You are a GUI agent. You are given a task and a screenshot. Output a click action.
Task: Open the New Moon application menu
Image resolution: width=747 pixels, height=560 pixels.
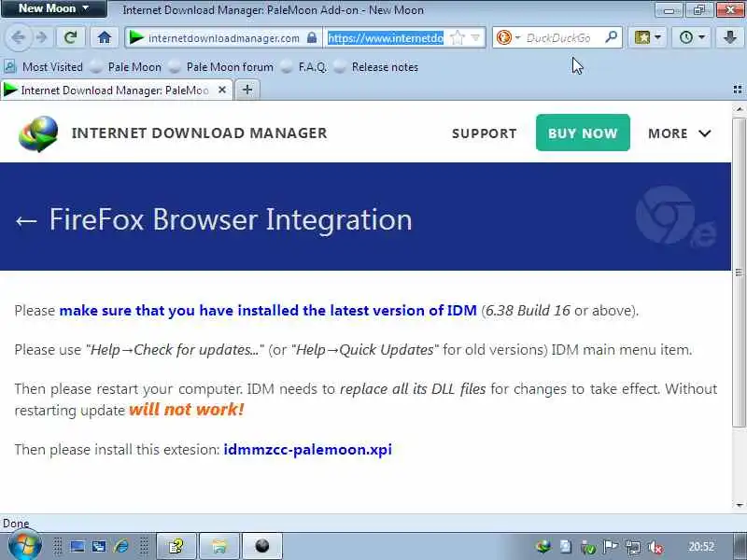pos(53,8)
